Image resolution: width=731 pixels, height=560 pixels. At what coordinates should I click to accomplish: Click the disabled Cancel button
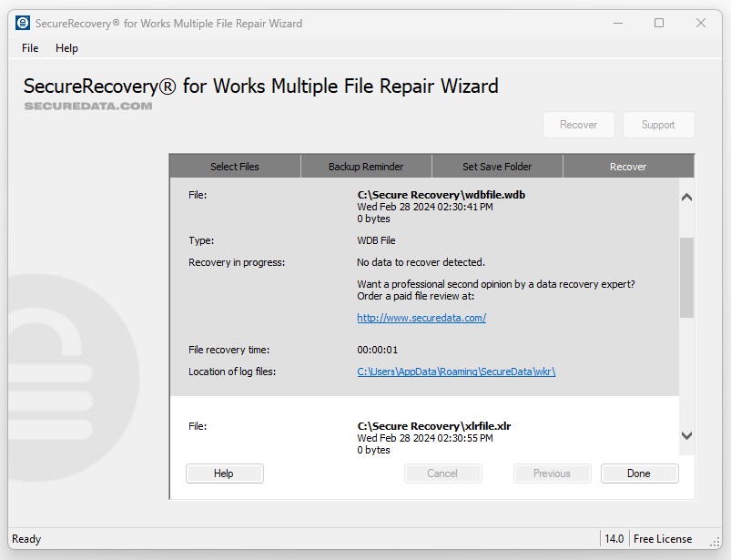click(442, 473)
